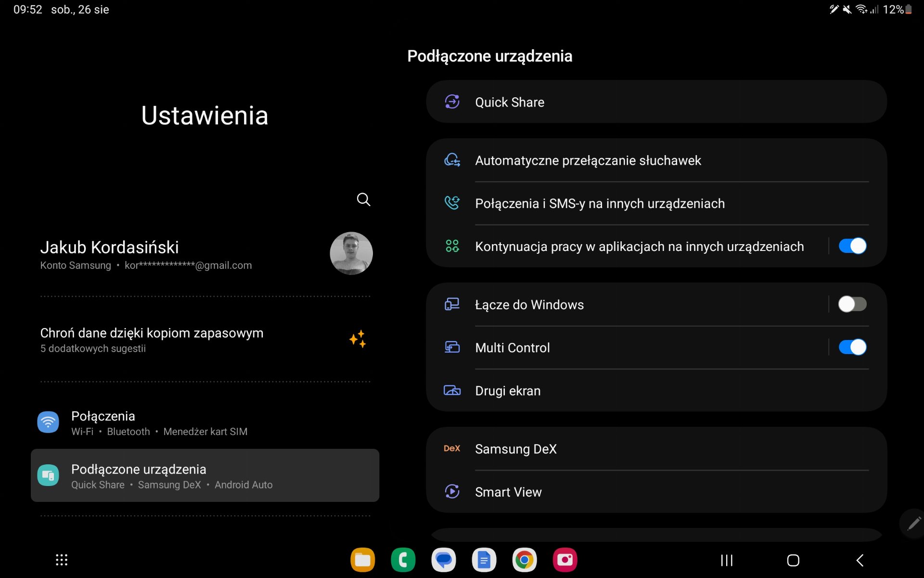The width and height of the screenshot is (924, 578).
Task: Tap the Wi-Fi signal status icon
Action: 861,10
